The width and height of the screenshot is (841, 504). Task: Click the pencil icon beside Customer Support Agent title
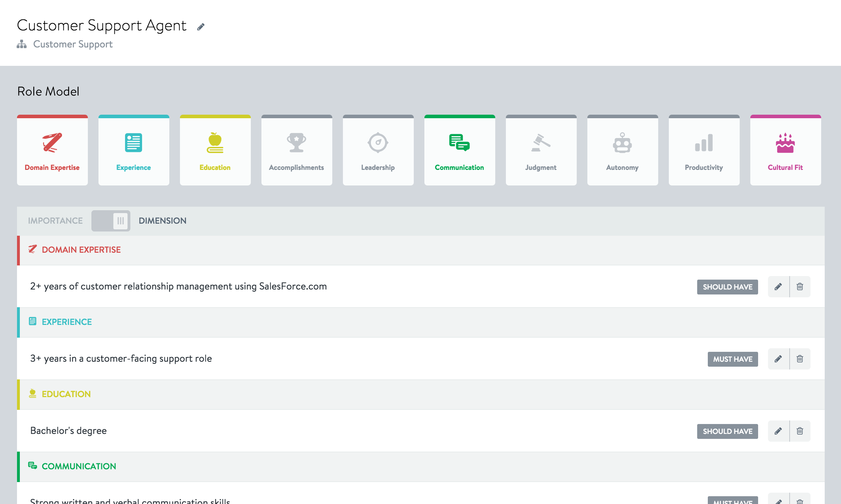(201, 27)
